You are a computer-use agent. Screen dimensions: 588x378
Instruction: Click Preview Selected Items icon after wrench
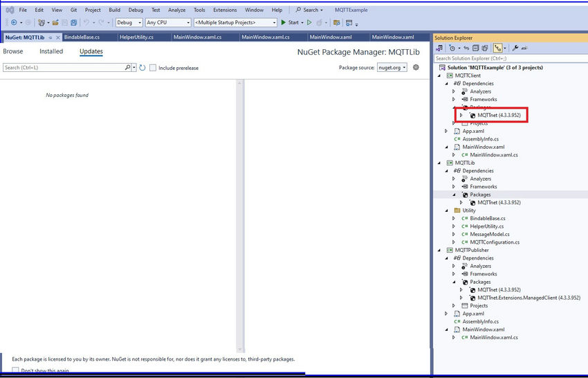524,48
